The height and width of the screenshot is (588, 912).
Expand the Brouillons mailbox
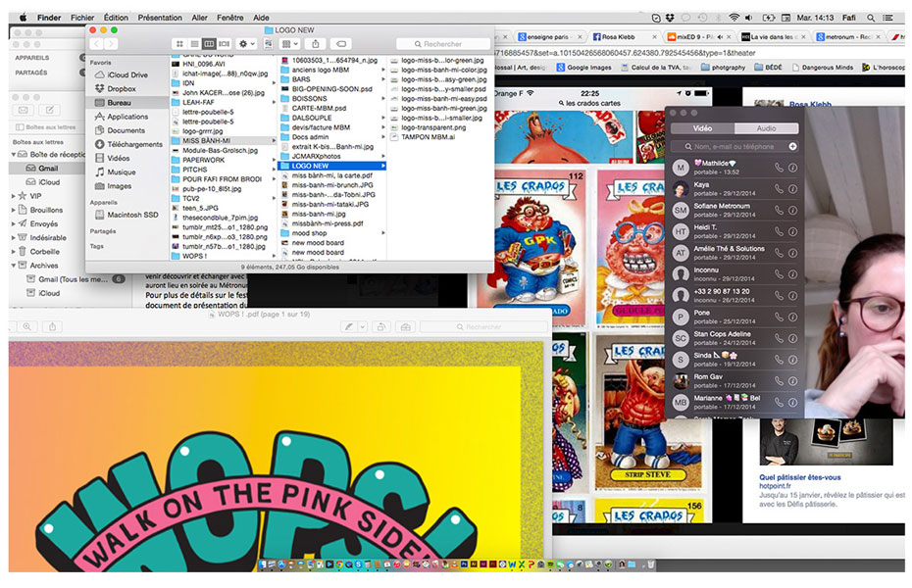coord(14,211)
